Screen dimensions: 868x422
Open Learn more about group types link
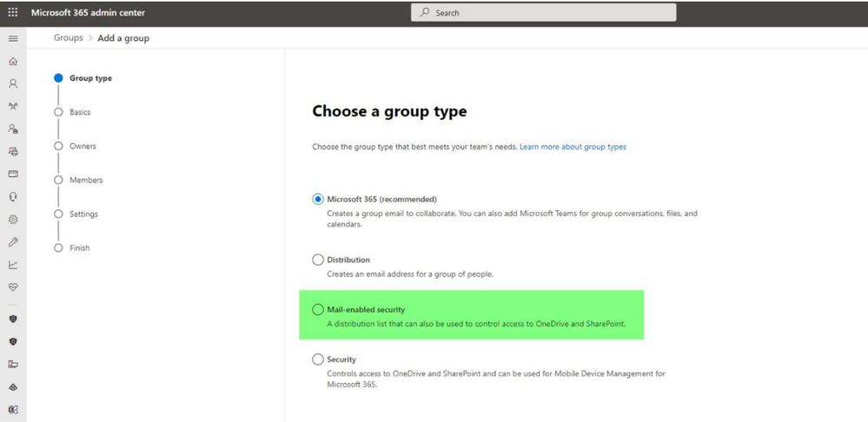[573, 147]
